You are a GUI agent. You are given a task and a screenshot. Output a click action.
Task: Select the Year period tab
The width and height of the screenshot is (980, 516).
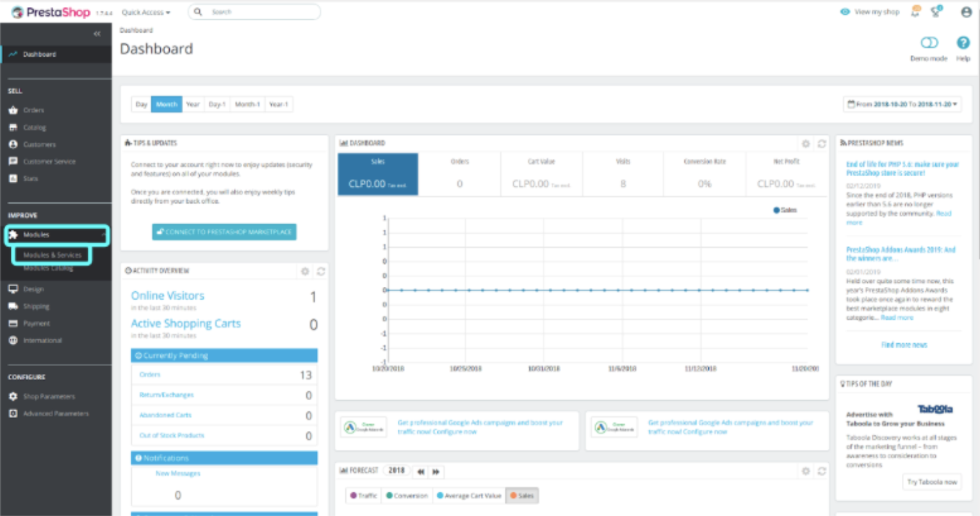point(193,104)
